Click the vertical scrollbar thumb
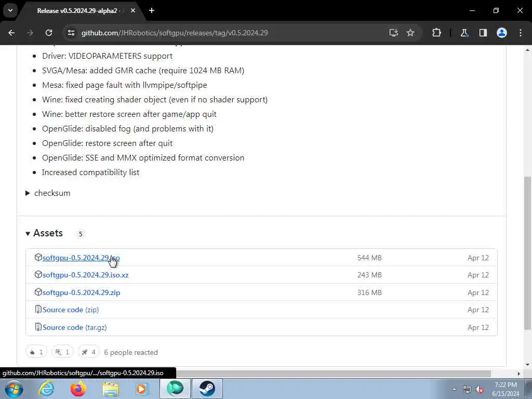The width and height of the screenshot is (532, 399). click(527, 253)
